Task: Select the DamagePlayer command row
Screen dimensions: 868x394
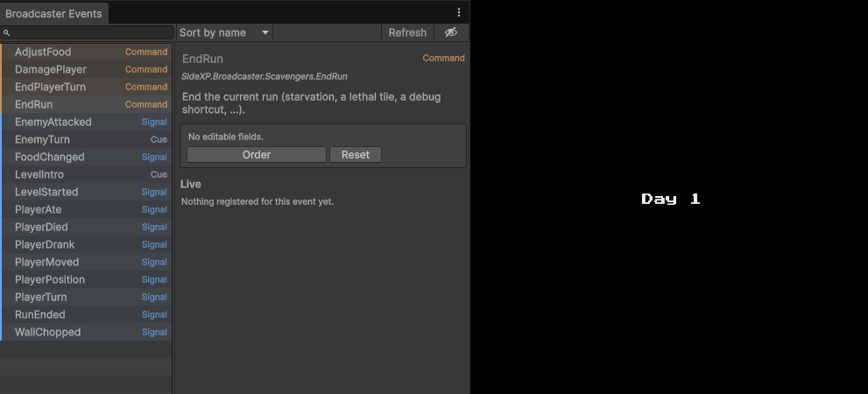Action: pyautogui.click(x=86, y=69)
